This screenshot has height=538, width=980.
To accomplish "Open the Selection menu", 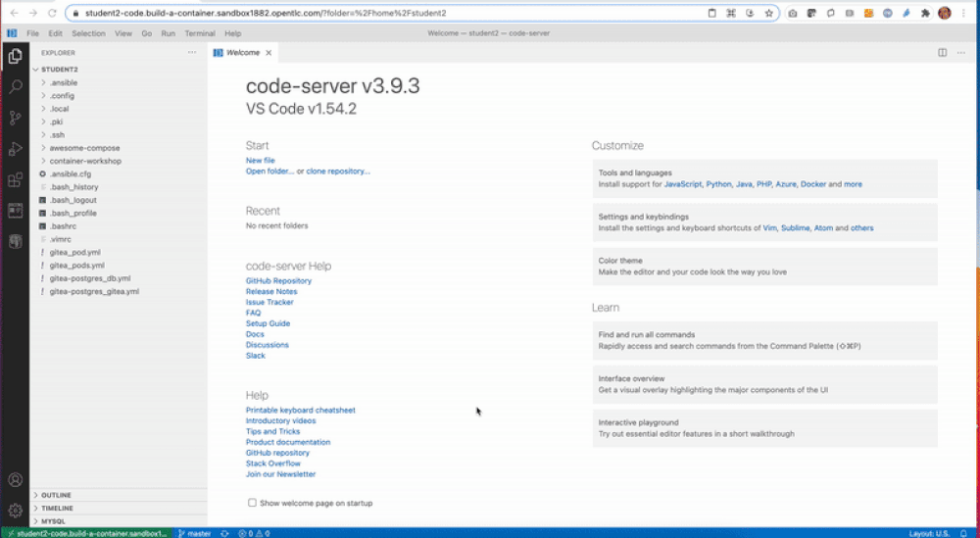I will (x=88, y=33).
